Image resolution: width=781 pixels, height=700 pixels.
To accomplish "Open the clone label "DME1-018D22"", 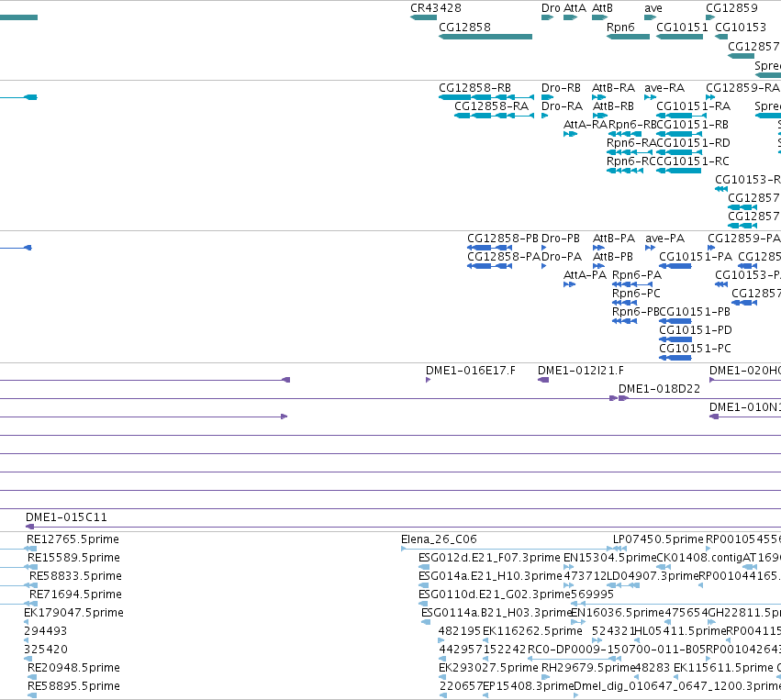I will pyautogui.click(x=660, y=389).
